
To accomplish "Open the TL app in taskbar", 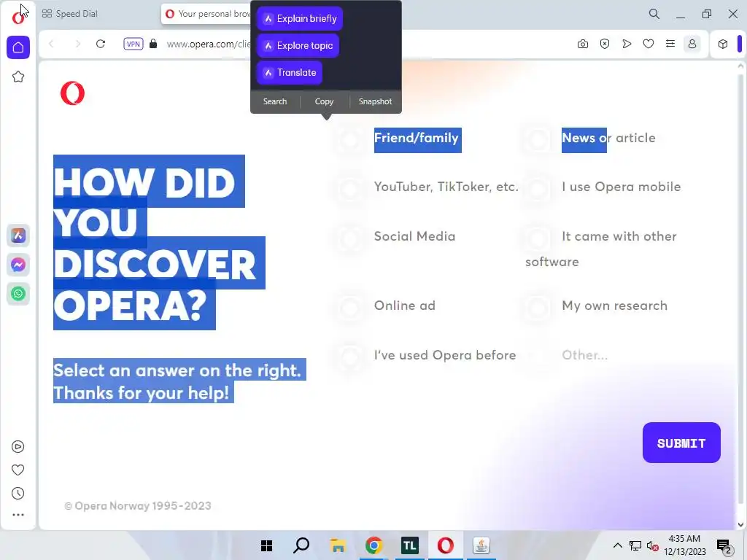I will (410, 545).
